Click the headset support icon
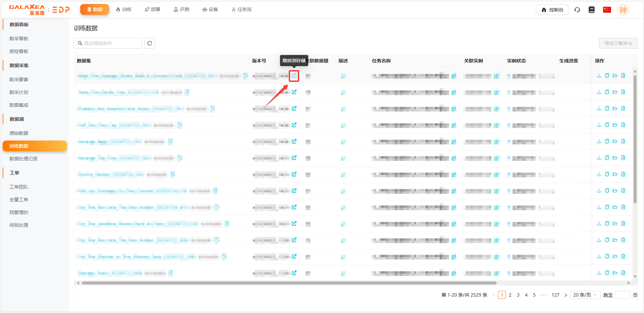The width and height of the screenshot is (644, 313). [x=577, y=10]
